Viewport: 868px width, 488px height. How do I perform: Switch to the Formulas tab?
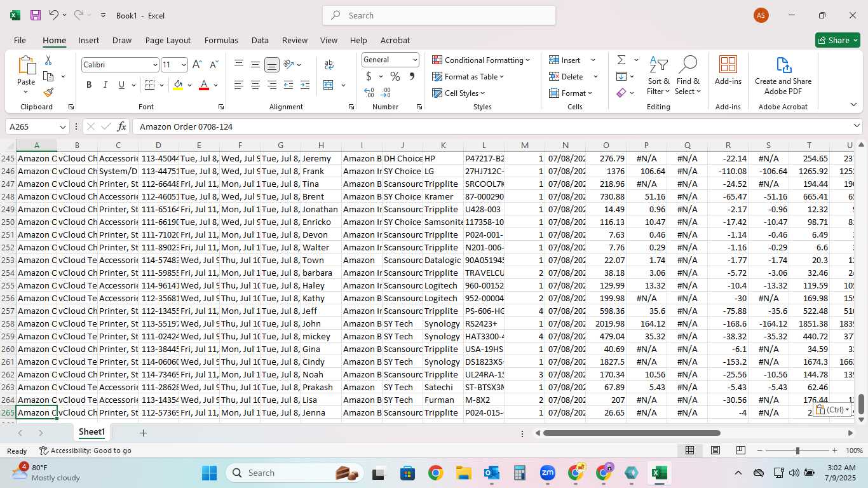221,40
